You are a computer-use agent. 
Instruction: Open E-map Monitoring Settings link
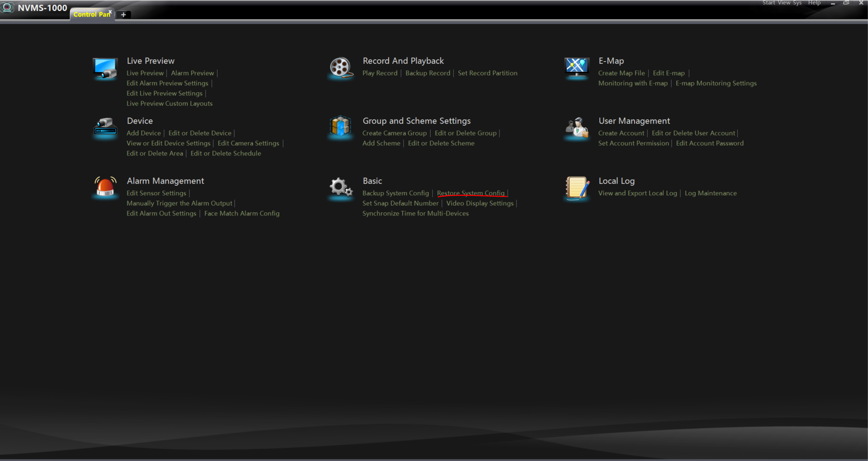[x=716, y=83]
